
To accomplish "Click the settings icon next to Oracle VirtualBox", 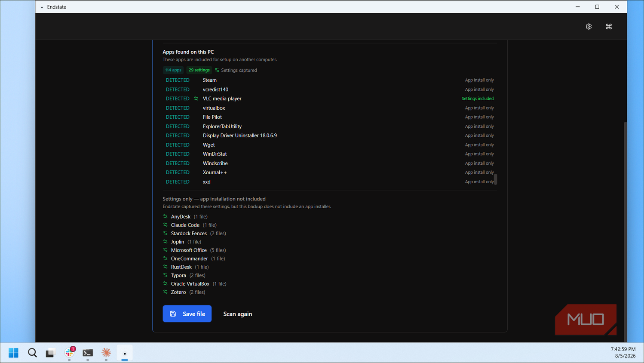I will point(166,283).
